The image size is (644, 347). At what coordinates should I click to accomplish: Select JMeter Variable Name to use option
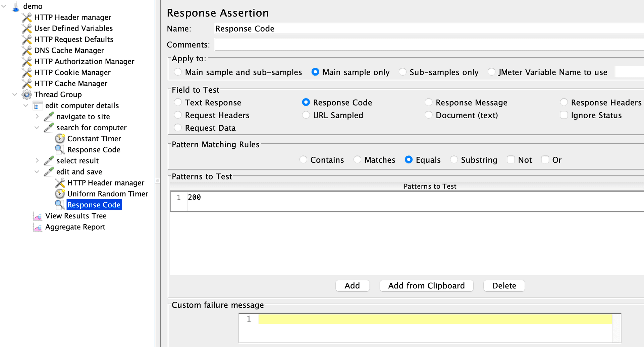(x=491, y=72)
